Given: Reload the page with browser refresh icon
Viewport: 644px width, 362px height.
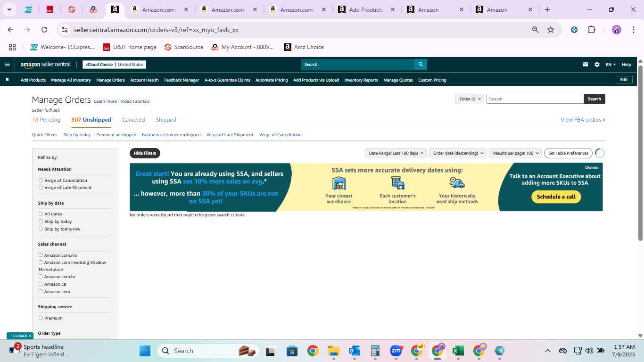Looking at the screenshot, I should [44, 30].
